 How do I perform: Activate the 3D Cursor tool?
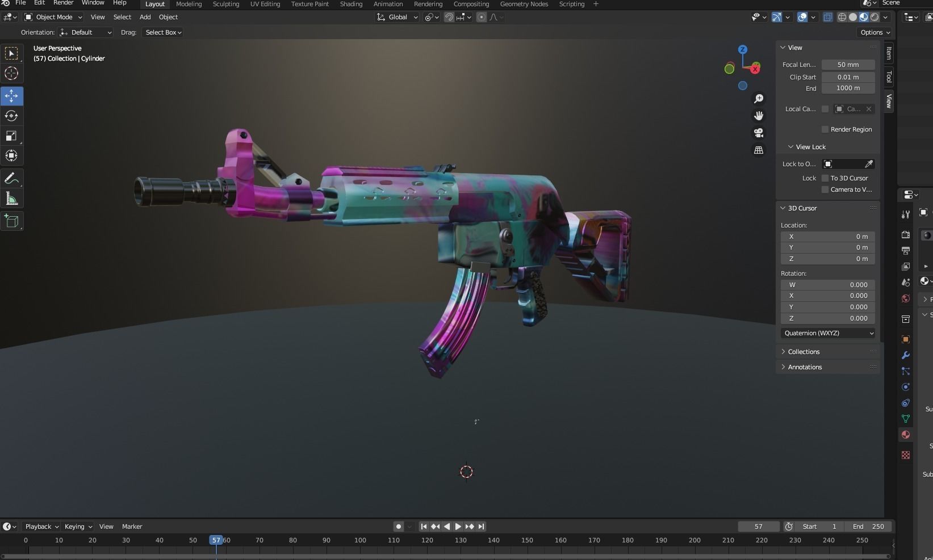coord(11,73)
